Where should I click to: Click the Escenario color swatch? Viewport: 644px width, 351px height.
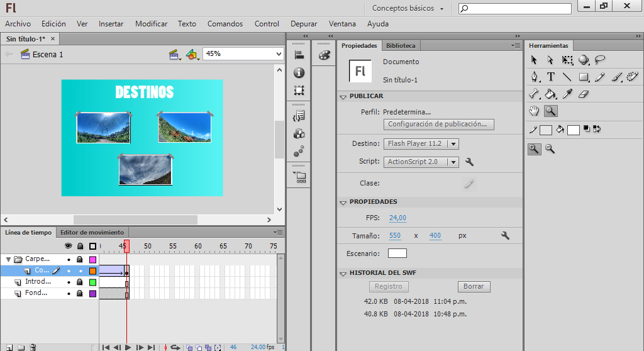(x=397, y=253)
